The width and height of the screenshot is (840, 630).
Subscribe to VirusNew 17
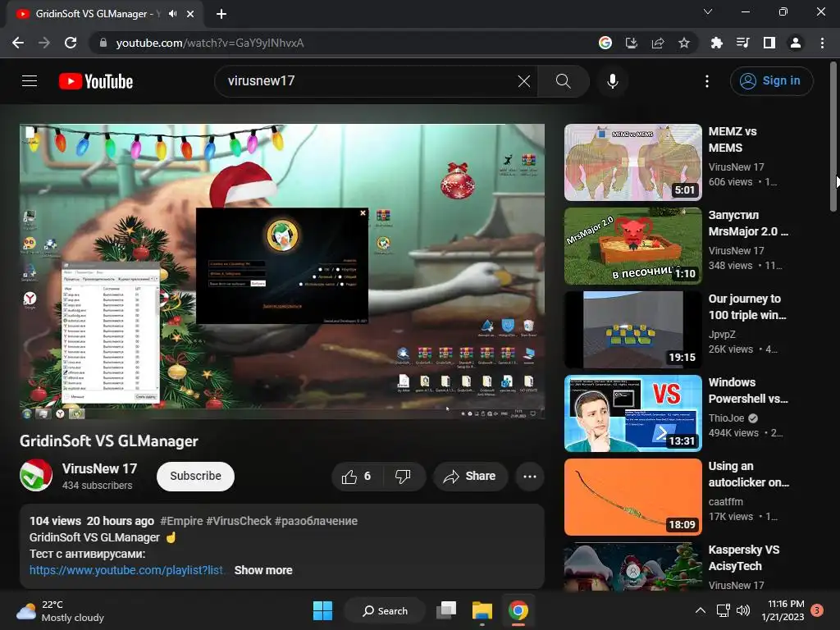coord(195,477)
